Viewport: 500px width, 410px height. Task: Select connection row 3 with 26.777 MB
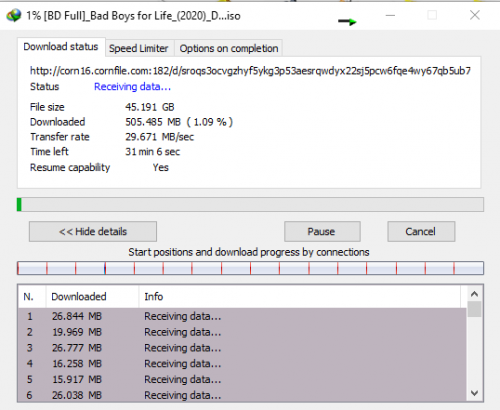pos(242,348)
